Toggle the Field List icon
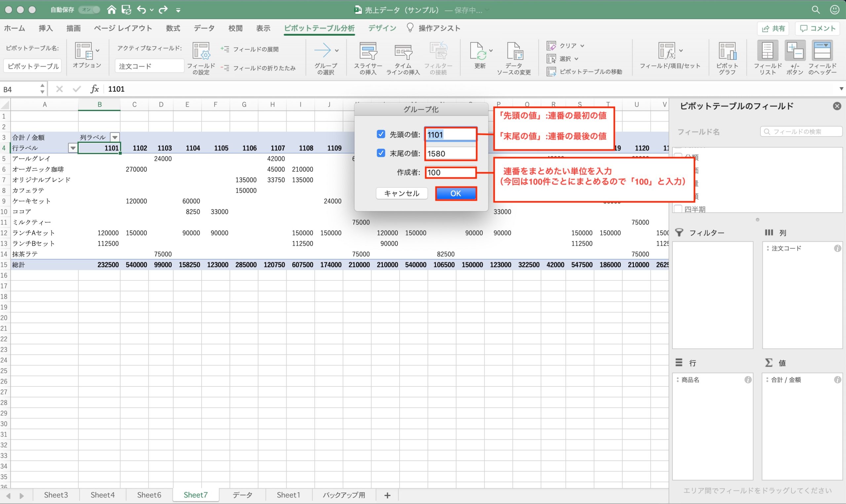Screen dimensions: 846x504 tap(768, 51)
